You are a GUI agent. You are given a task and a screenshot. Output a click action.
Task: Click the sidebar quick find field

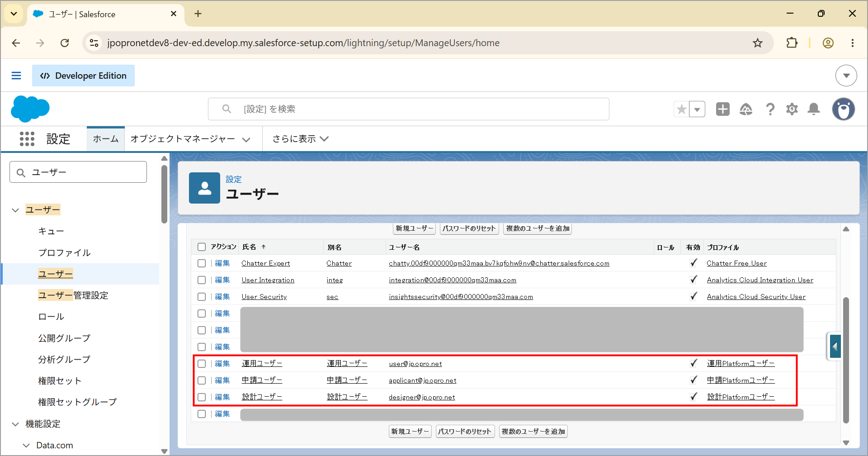point(78,172)
